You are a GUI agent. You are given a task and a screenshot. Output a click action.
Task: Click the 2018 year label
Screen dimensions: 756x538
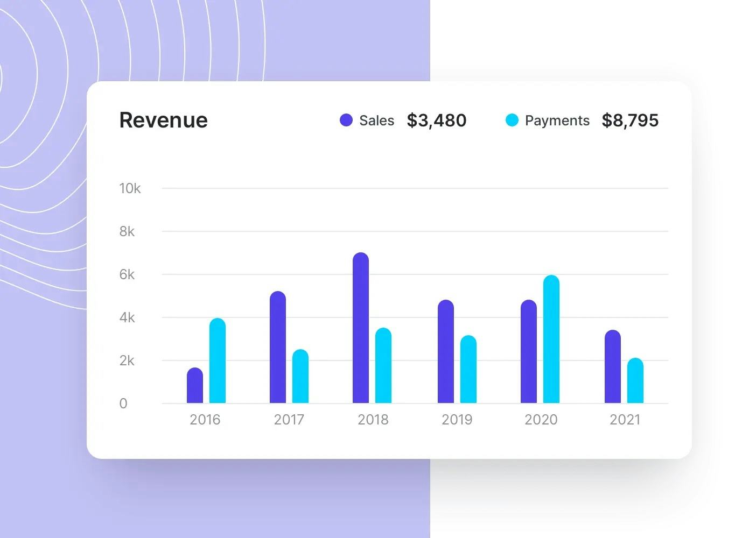373,419
